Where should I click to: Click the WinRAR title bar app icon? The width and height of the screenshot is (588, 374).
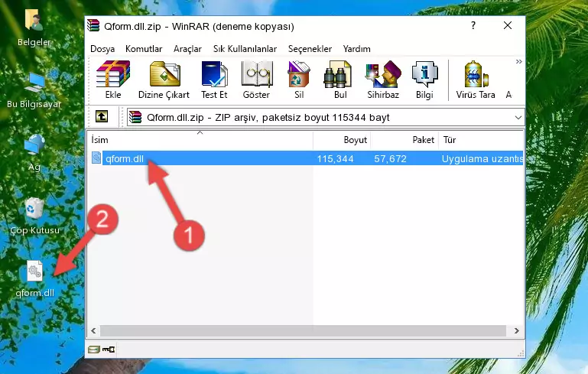93,25
